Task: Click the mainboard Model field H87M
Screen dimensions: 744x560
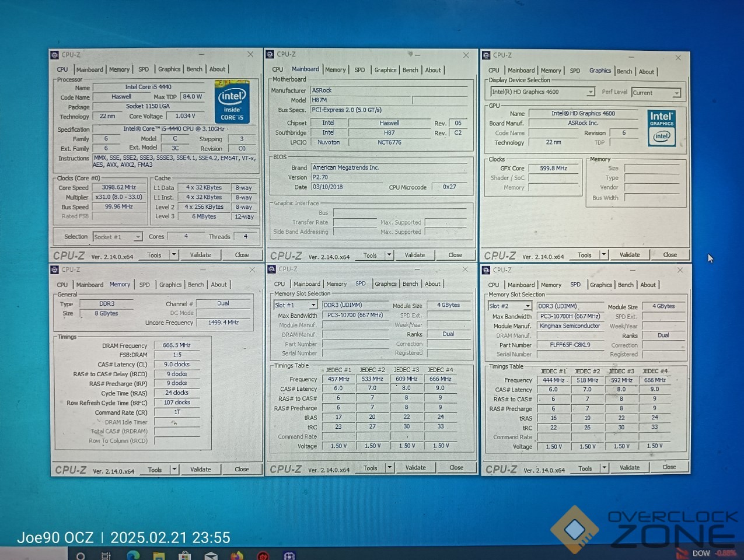Action: point(361,100)
